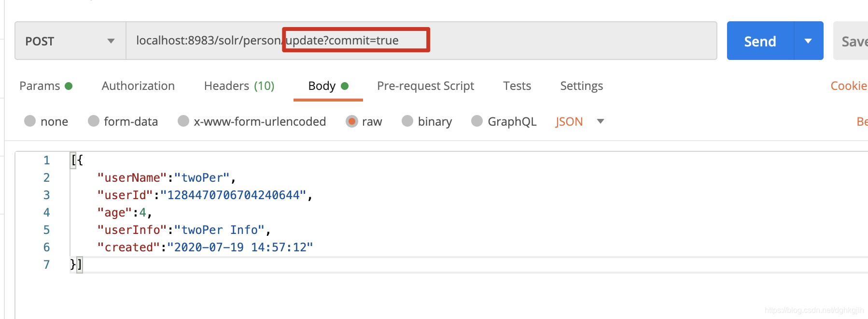Click the "2020-07-19 14:57:12" value
Viewport: 868px width, 319px height.
[240, 247]
